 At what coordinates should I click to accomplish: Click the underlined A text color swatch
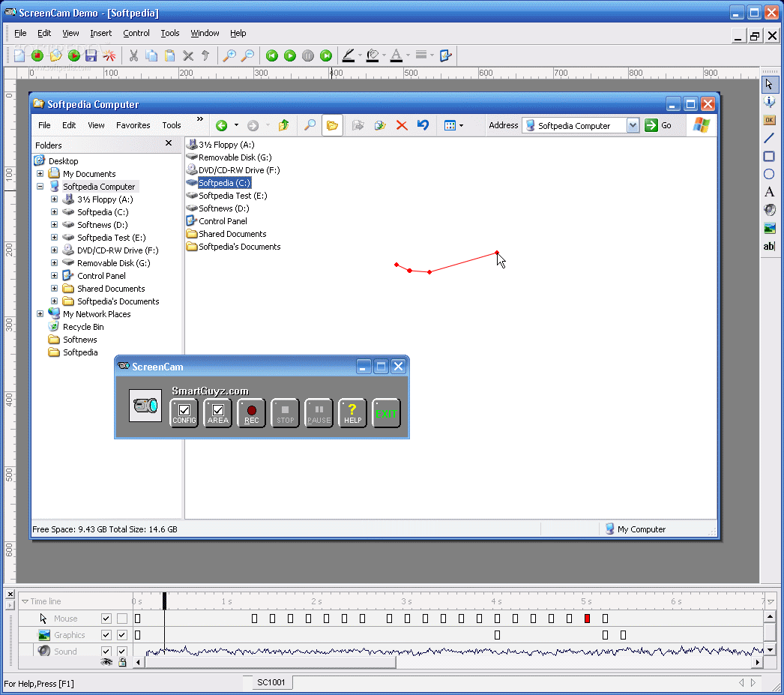click(x=396, y=55)
